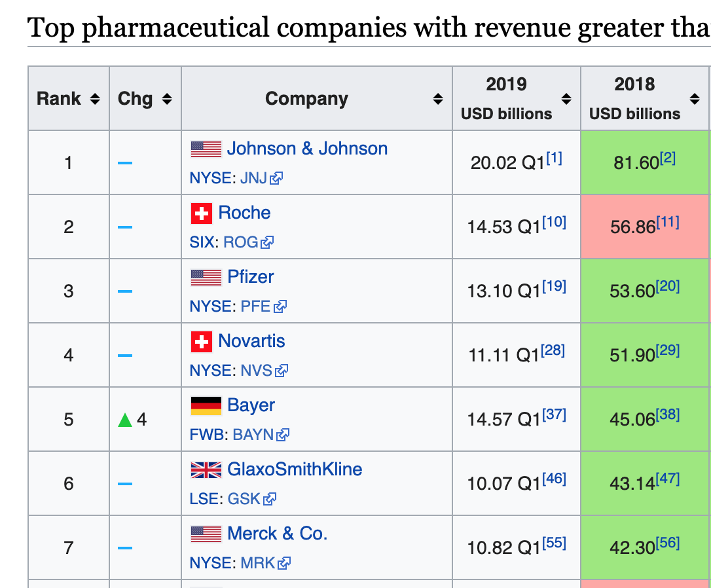Image resolution: width=711 pixels, height=588 pixels.
Task: Click the US flag next to Pfizer
Action: [x=206, y=278]
